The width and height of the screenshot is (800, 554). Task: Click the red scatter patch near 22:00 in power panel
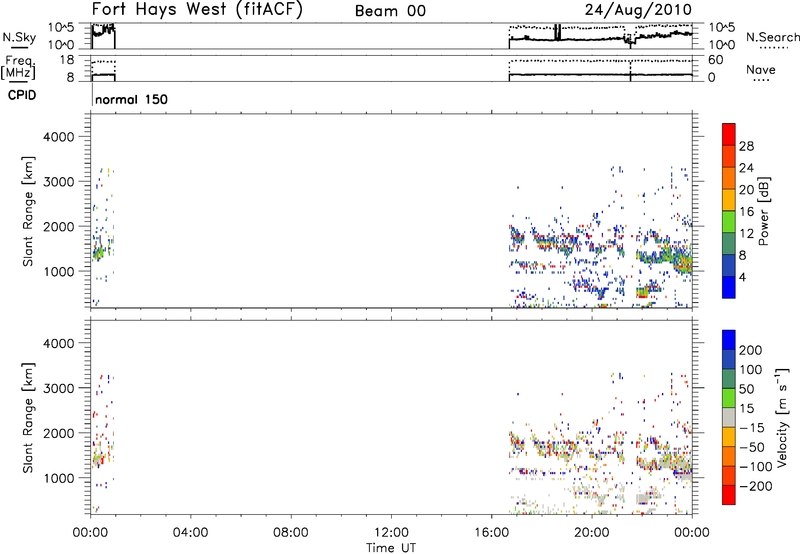[x=642, y=293]
